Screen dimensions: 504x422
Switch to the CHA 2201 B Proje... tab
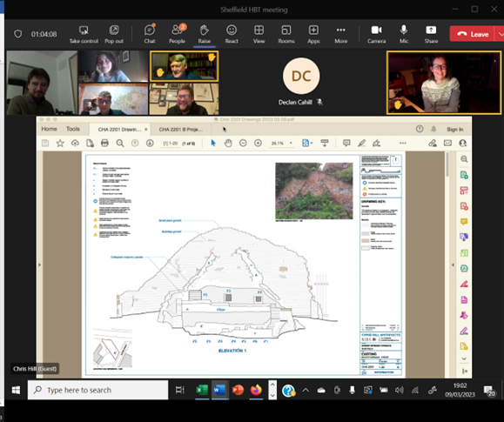click(x=181, y=129)
